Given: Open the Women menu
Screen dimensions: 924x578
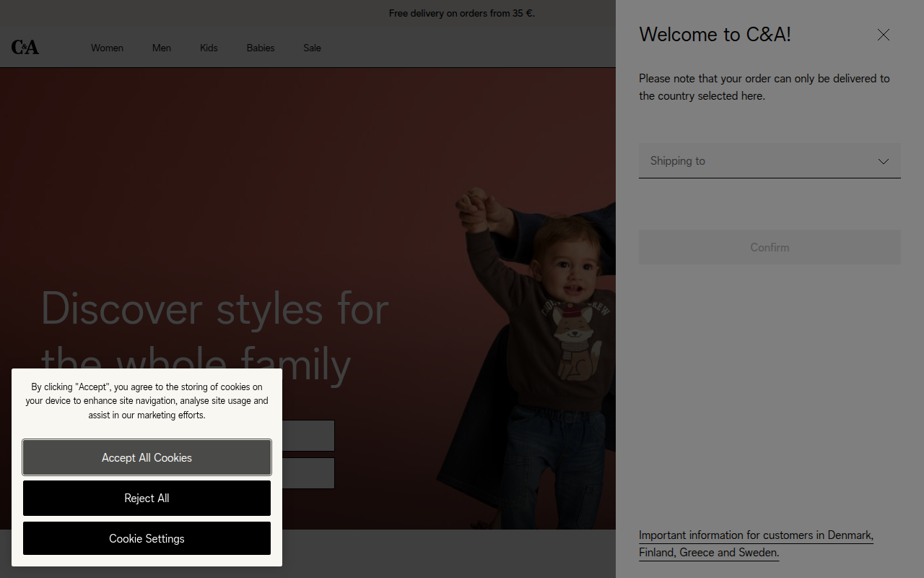Looking at the screenshot, I should 107,48.
